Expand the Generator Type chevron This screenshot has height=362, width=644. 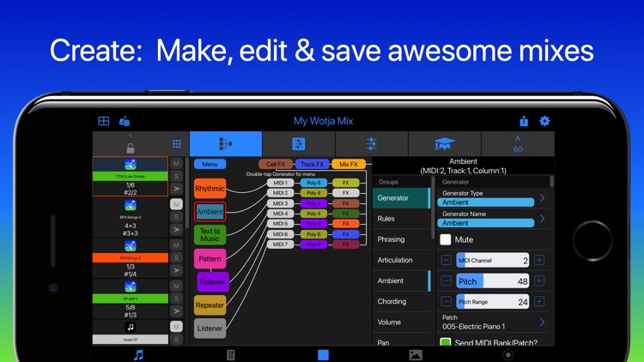point(543,198)
